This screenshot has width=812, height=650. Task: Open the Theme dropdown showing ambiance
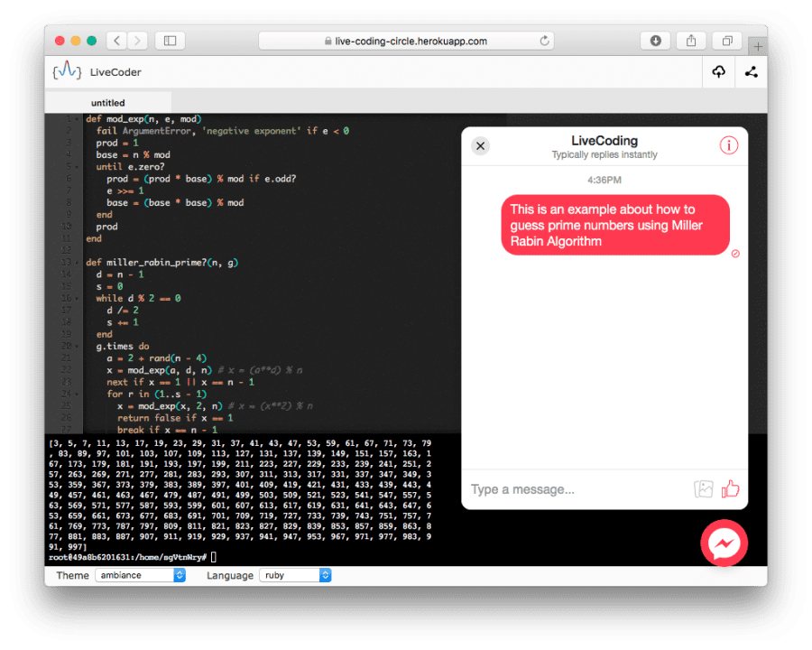point(141,575)
